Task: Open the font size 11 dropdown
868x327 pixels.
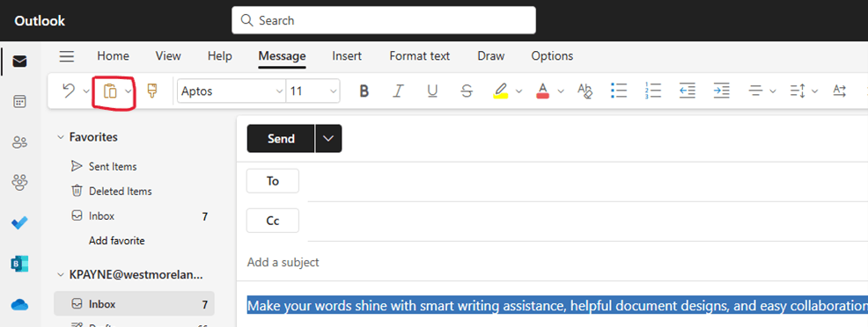Action: coord(313,91)
